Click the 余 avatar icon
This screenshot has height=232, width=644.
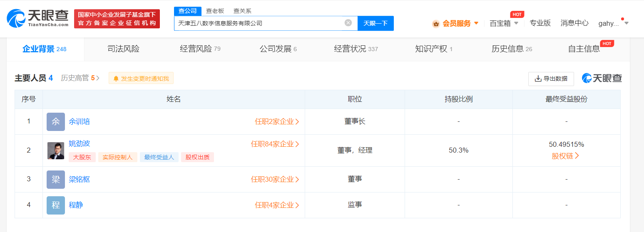(56, 122)
